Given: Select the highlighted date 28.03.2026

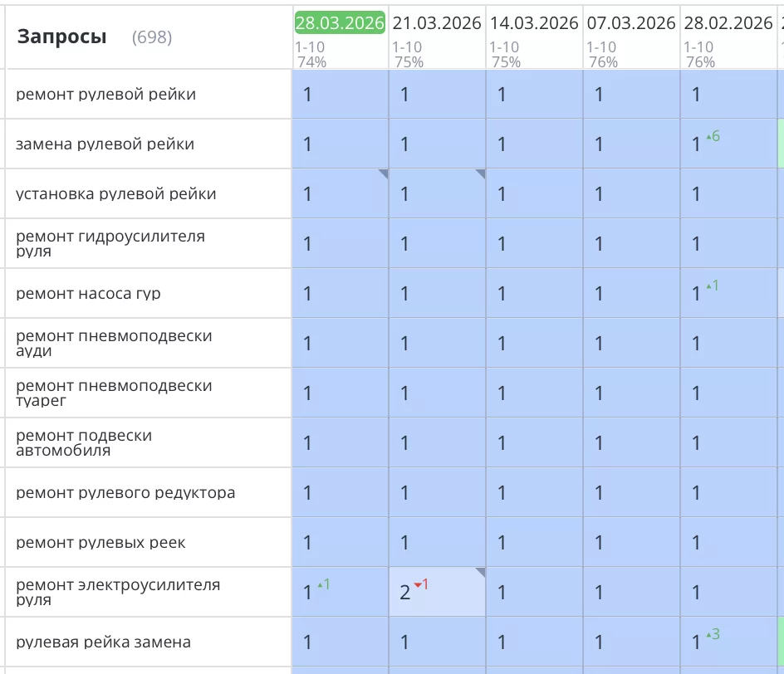Looking at the screenshot, I should (x=340, y=22).
